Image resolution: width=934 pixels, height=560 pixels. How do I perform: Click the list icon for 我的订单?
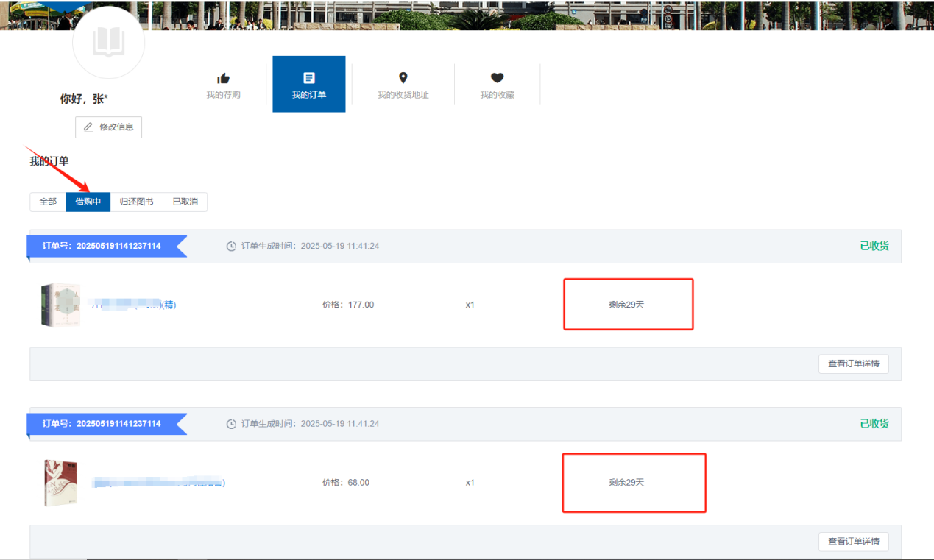tap(309, 78)
